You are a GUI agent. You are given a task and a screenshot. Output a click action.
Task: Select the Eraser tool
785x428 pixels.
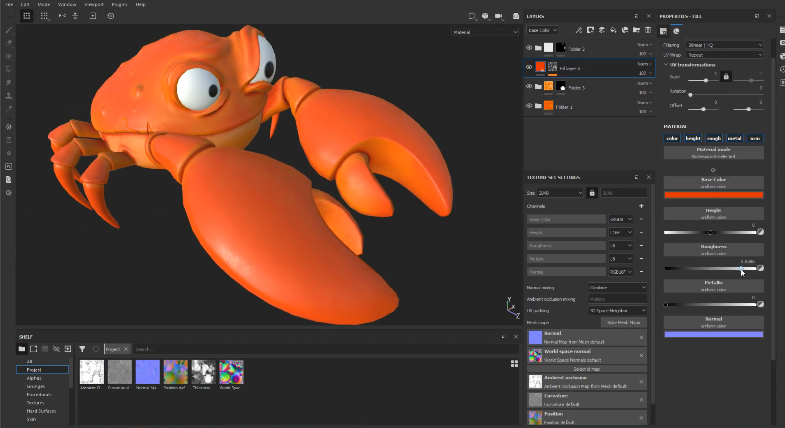[9, 43]
